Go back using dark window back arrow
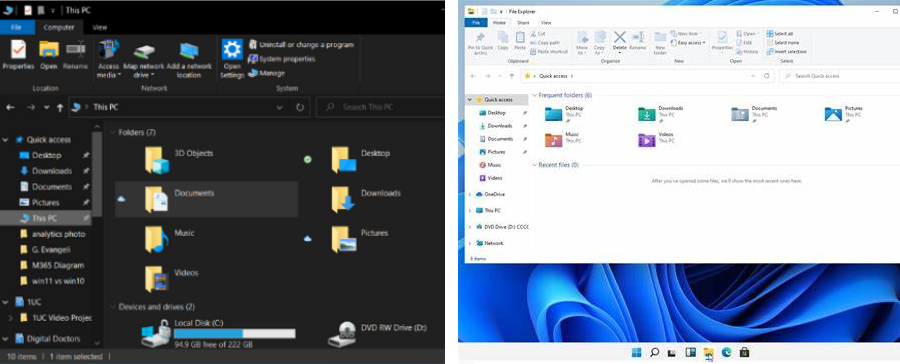The width and height of the screenshot is (900, 364). [x=10, y=107]
